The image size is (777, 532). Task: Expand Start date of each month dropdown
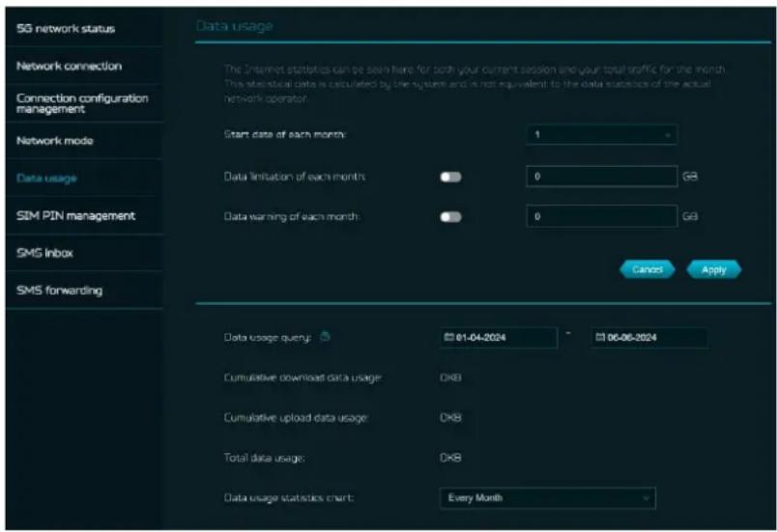click(x=601, y=134)
